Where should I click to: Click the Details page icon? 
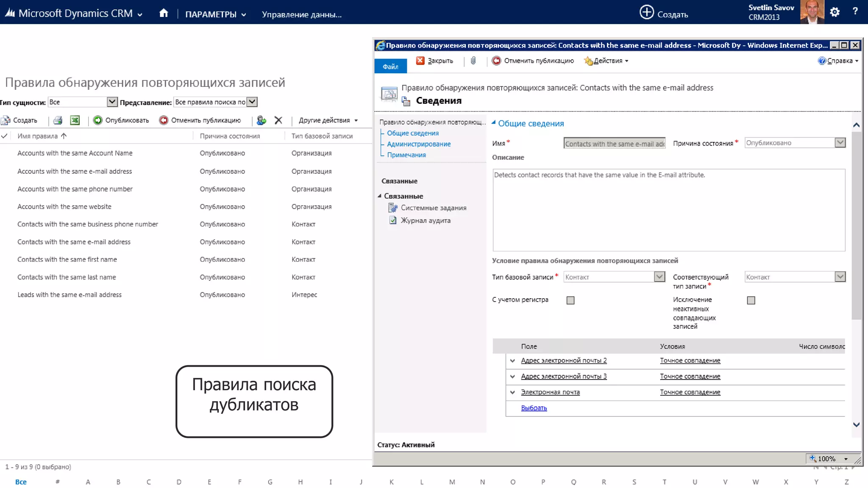[406, 101]
